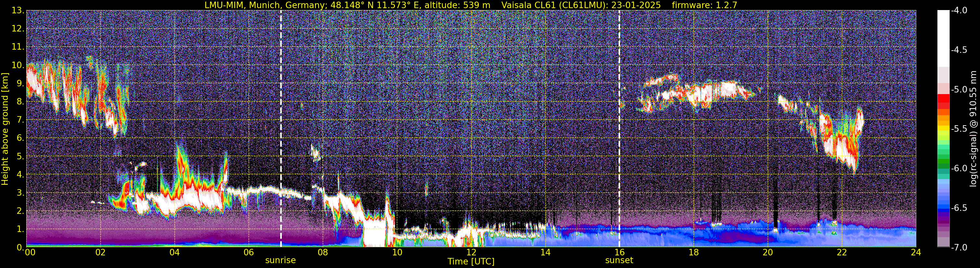The width and height of the screenshot is (980, 268).
Task: Click the 'Height above ground [km]' axis label
Action: [5, 129]
